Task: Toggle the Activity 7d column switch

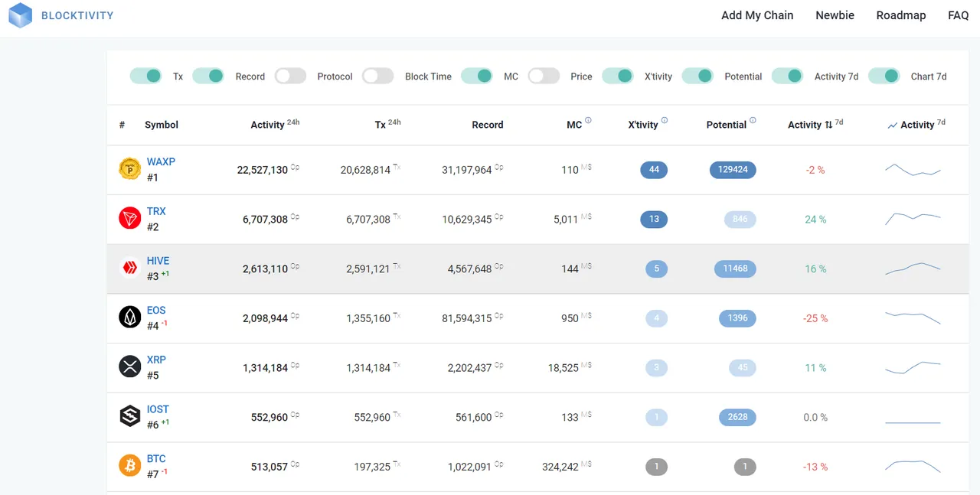Action: tap(787, 76)
